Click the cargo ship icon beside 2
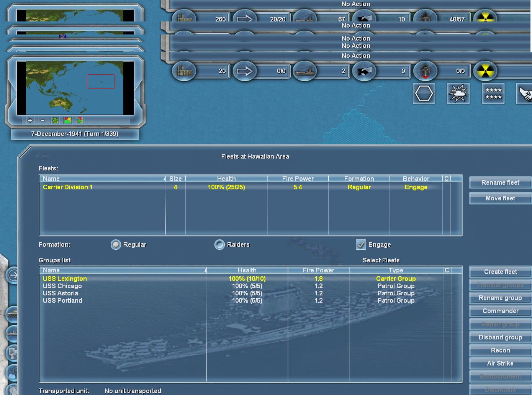 (x=304, y=71)
